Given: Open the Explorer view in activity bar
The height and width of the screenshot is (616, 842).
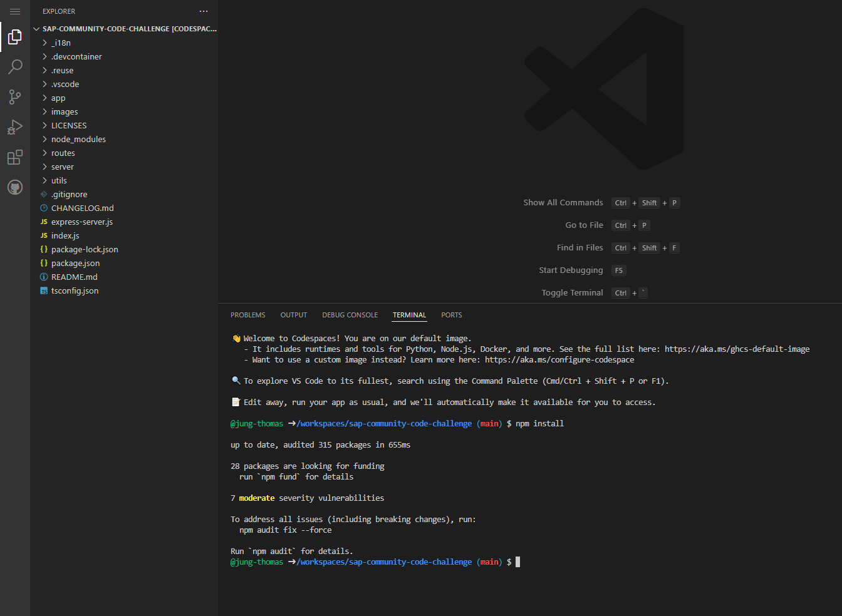Looking at the screenshot, I should (15, 38).
